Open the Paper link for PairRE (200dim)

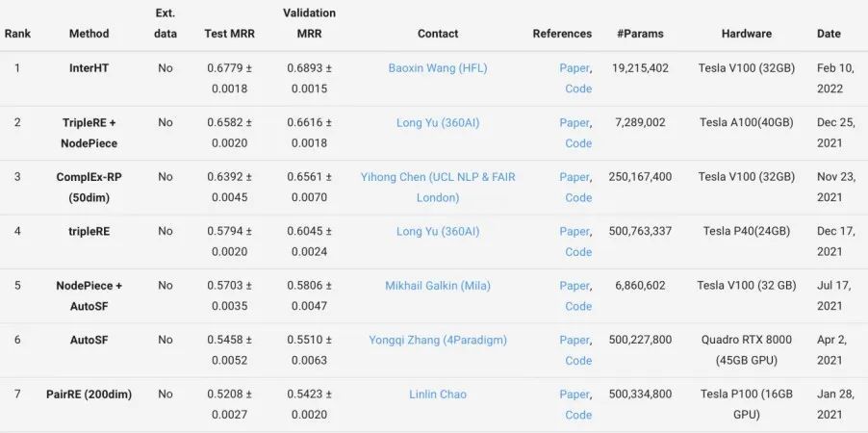574,394
